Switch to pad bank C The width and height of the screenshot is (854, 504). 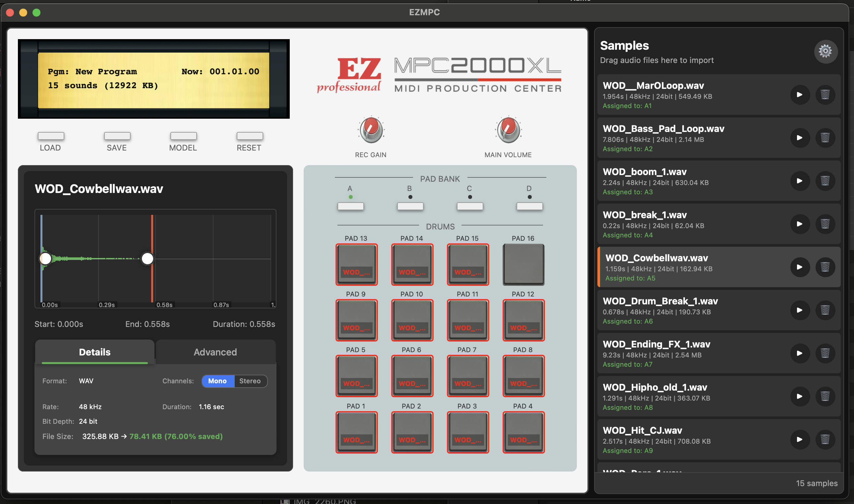[470, 206]
